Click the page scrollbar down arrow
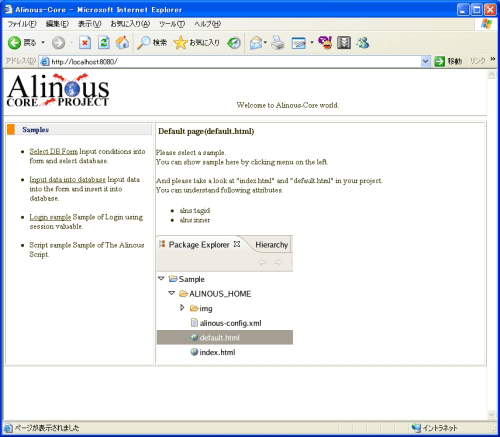Viewport: 500px width, 437px height. tap(491, 414)
